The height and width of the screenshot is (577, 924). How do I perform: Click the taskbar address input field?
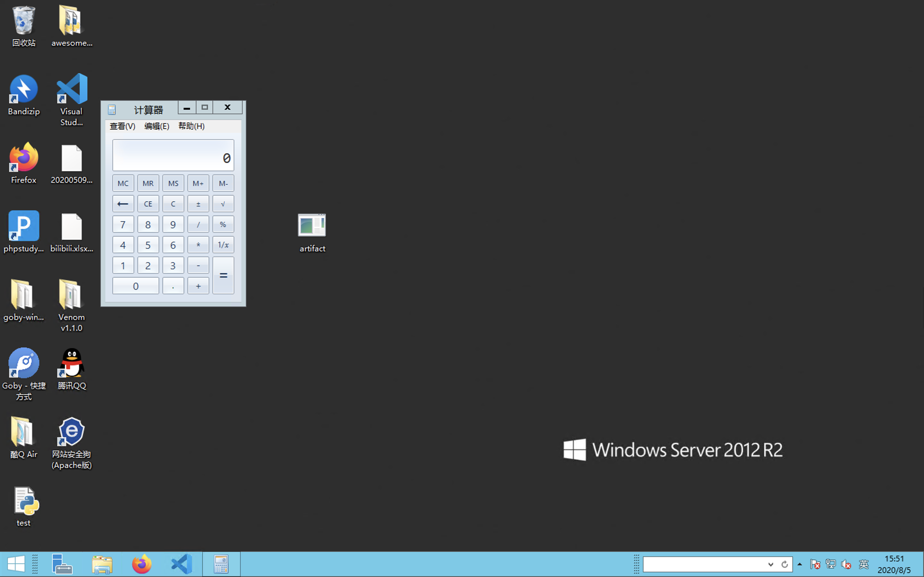click(x=703, y=564)
